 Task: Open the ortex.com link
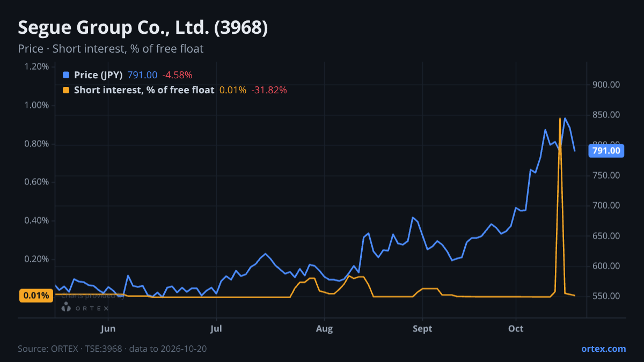click(x=603, y=349)
